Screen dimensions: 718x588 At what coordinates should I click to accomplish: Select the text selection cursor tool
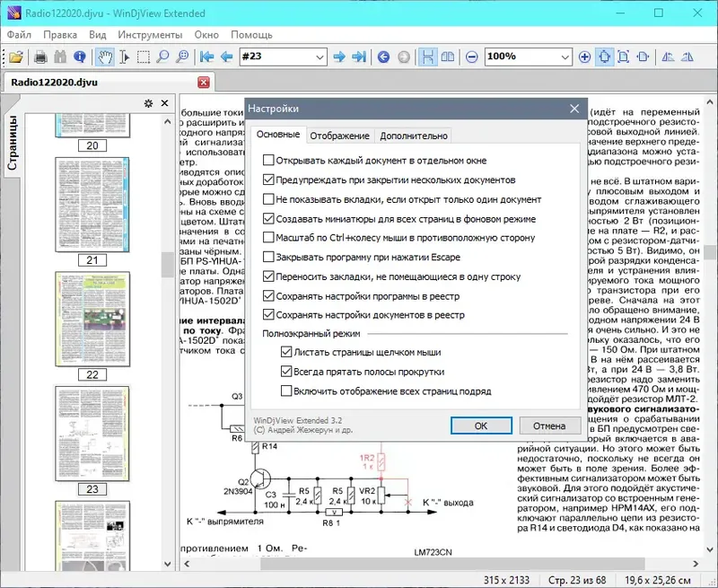coord(124,57)
